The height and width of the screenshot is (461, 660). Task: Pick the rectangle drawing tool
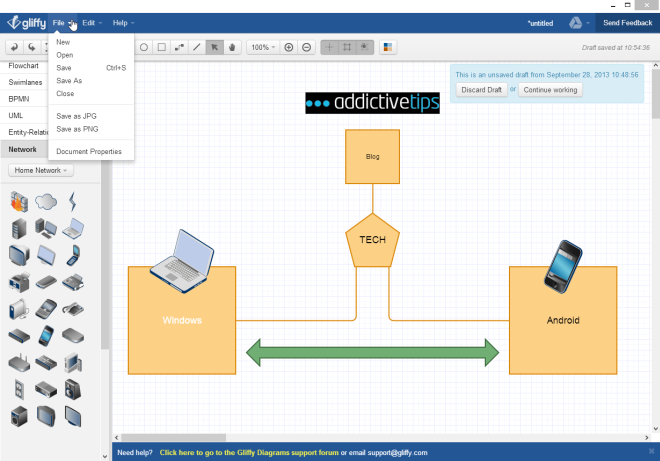pos(161,47)
